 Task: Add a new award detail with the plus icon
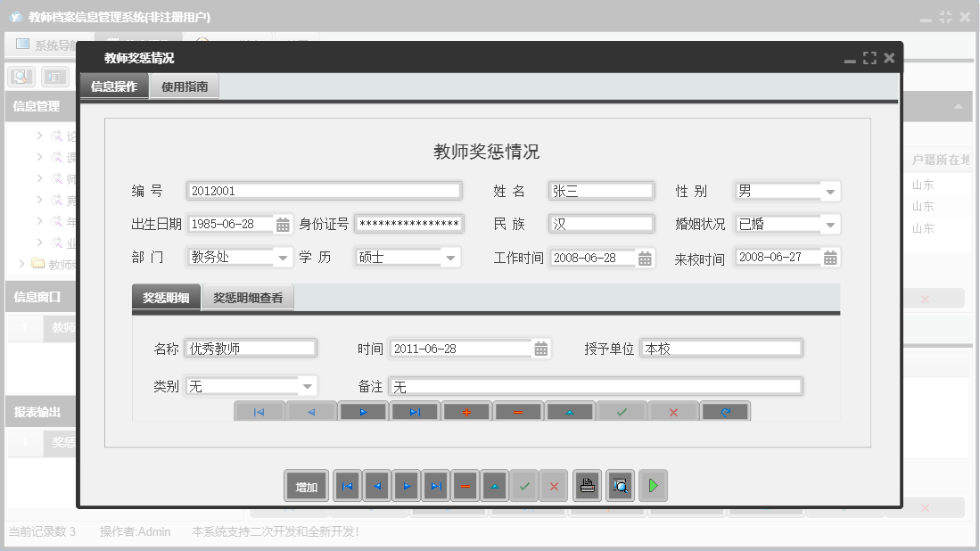coord(466,411)
